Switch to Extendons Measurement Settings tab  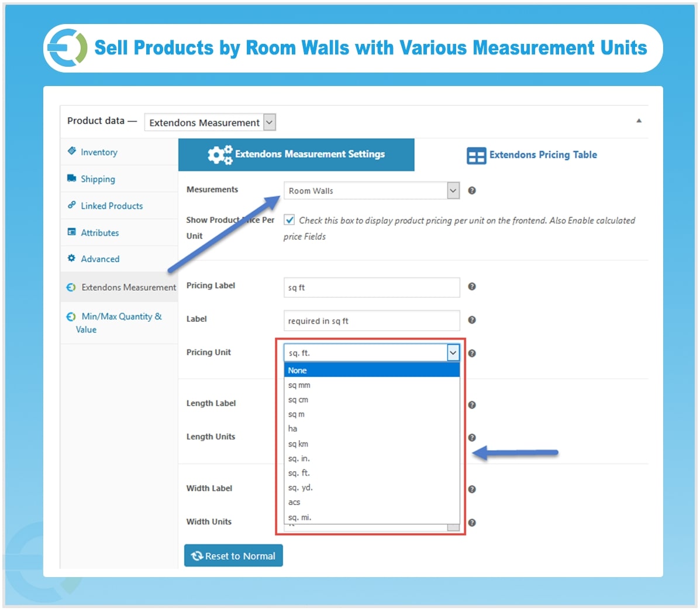coord(296,155)
